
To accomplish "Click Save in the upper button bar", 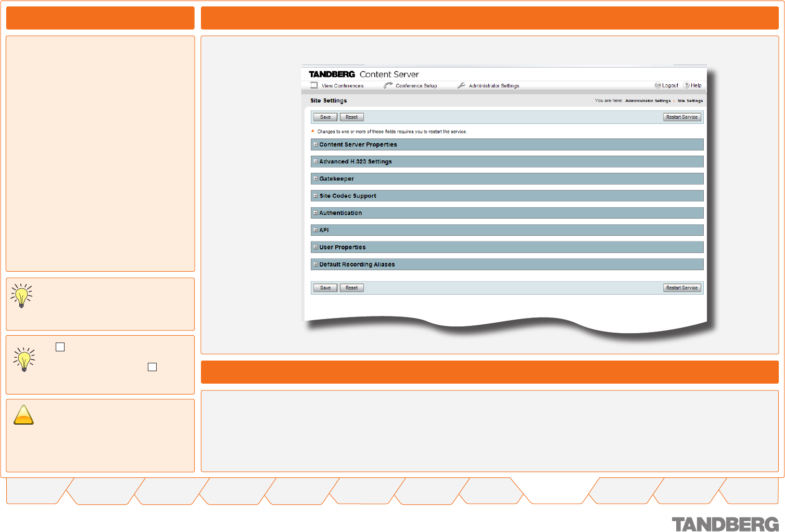I will (x=325, y=117).
